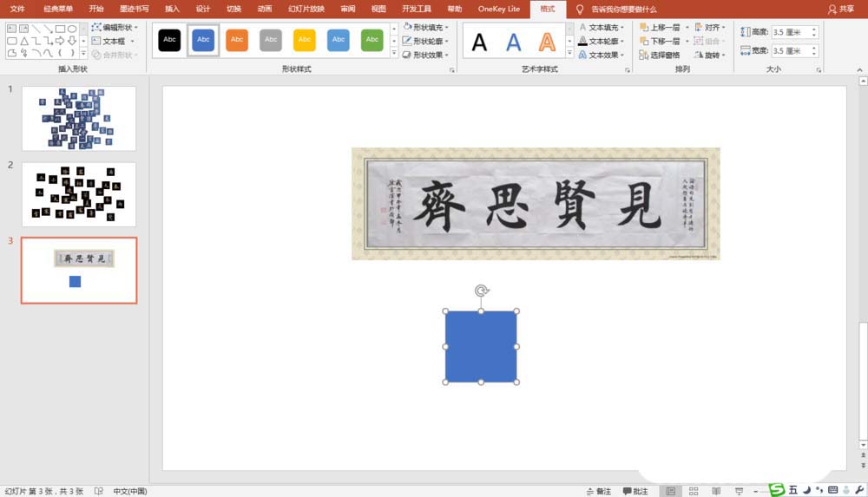Image resolution: width=868 pixels, height=497 pixels.
Task: Select the calligraphy picture on slide
Action: tap(536, 204)
